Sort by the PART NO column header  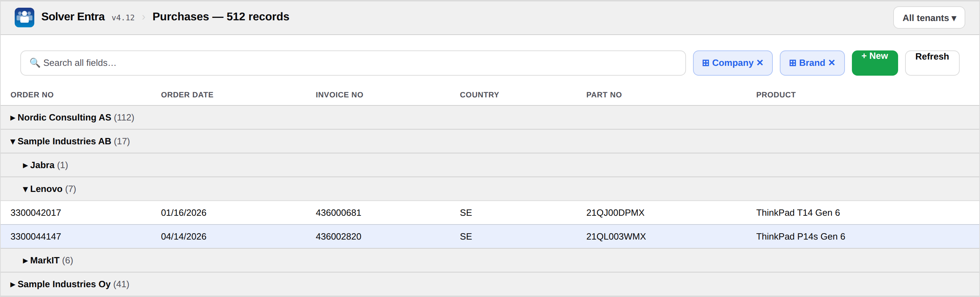pos(604,95)
